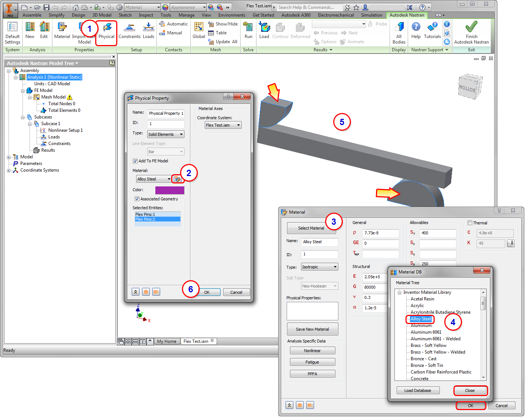Toggle the Associated Geometry checkbox
528x420 pixels.
137,199
